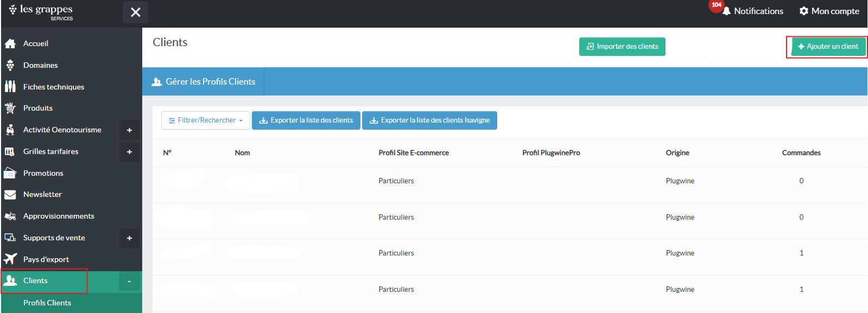Viewport: 868px width, 313px height.
Task: Open Pays d'export airplane icon
Action: pos(10,259)
